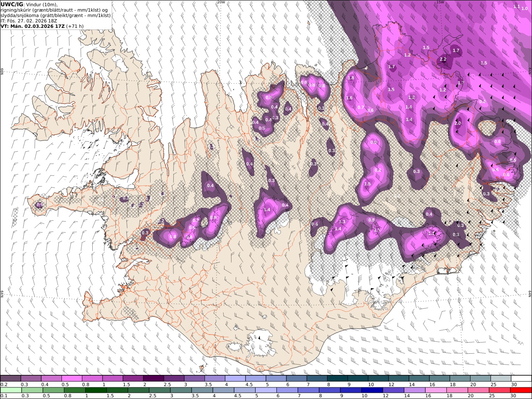
Task: Click the 20W longitude label
Action: (221, 2)
